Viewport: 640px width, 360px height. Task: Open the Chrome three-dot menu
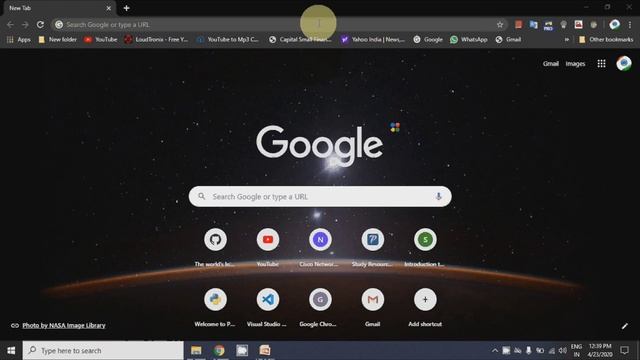tap(630, 24)
